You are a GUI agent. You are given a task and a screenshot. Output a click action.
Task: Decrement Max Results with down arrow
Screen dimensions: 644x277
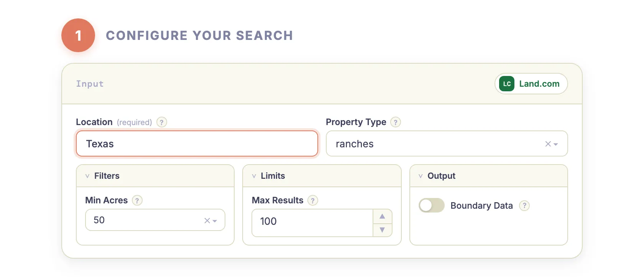point(382,229)
